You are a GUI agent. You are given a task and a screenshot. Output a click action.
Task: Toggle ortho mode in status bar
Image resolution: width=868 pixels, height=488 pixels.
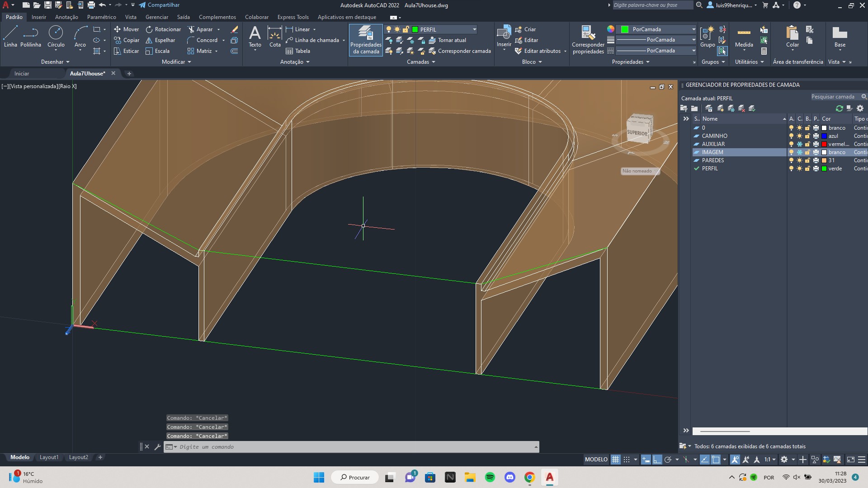coord(656,460)
